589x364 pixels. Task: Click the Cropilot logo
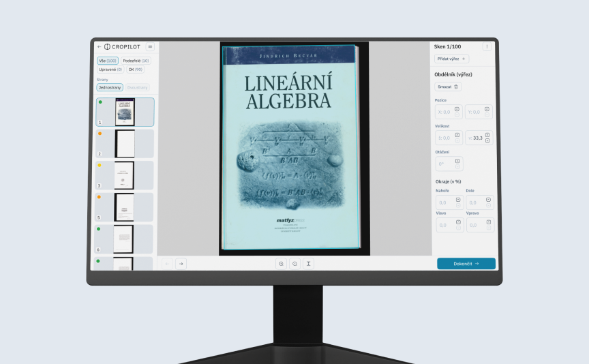point(122,47)
